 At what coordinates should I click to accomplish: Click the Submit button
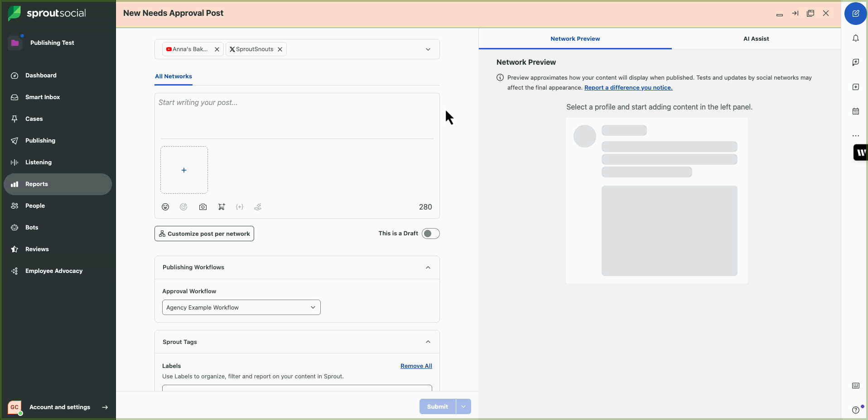click(x=438, y=406)
